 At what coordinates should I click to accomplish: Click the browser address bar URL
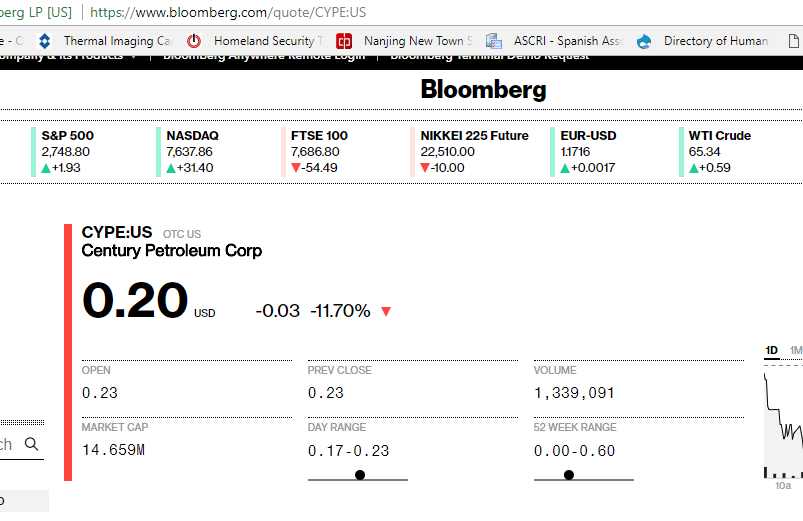(x=228, y=12)
